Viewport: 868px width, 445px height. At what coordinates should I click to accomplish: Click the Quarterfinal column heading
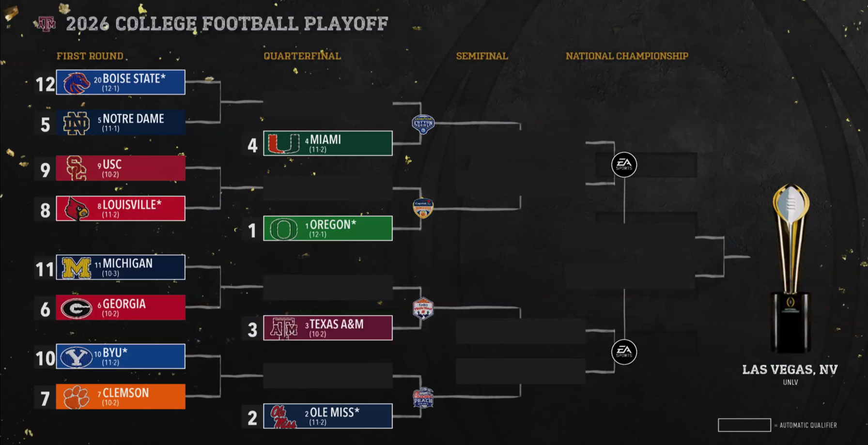302,56
